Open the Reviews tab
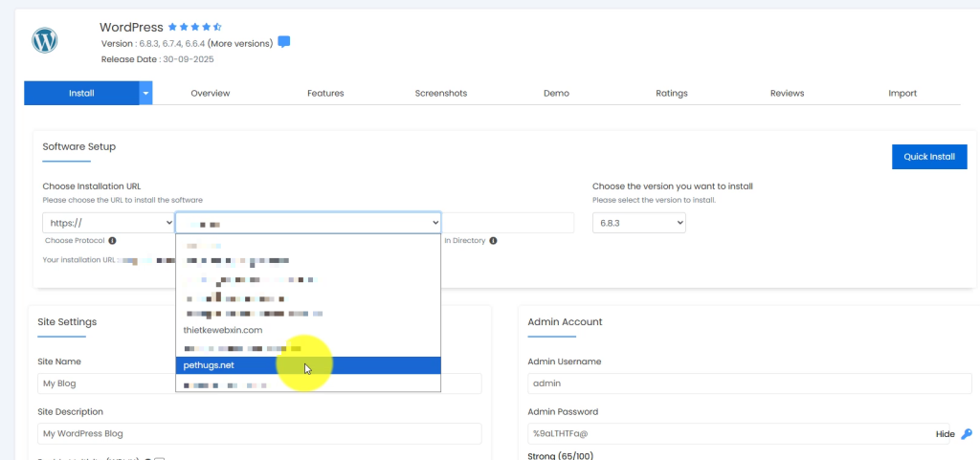Viewport: 980px width, 460px height. coord(788,93)
